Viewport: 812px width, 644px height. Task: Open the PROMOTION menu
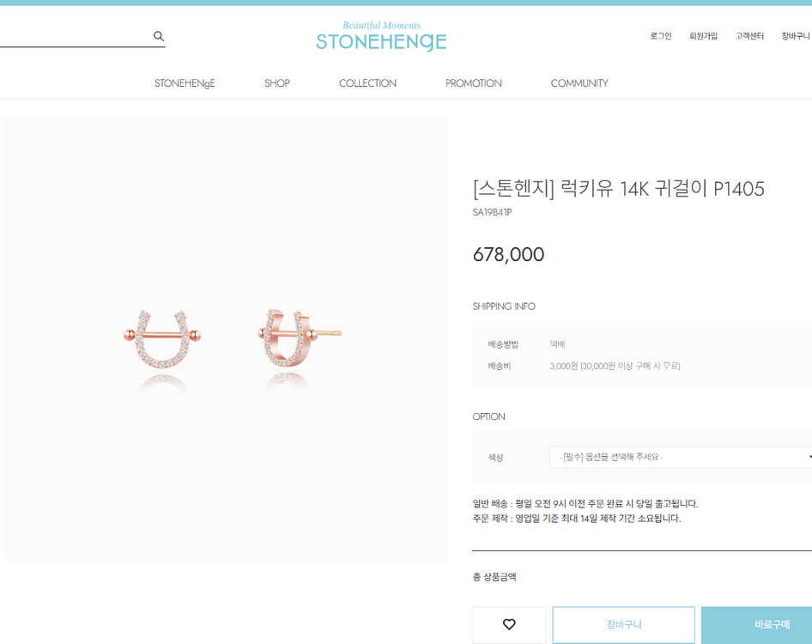[473, 83]
